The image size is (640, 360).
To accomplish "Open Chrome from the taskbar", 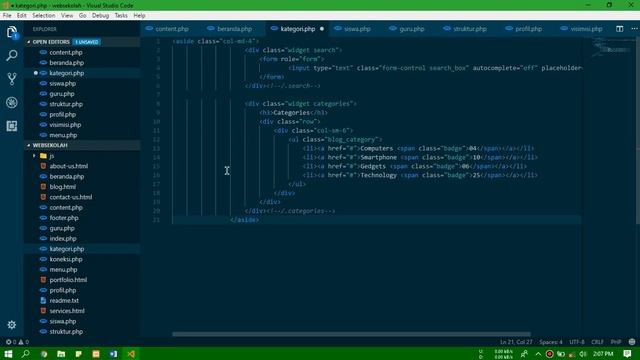I will coord(44,354).
